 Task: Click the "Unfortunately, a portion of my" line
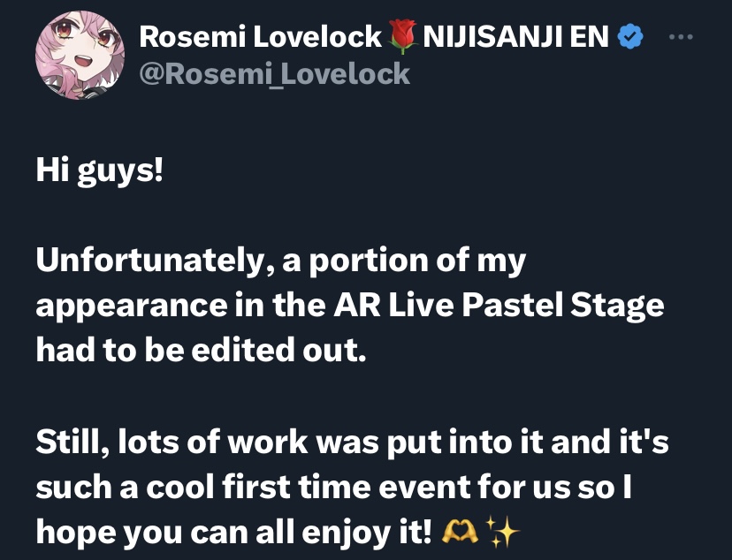click(x=280, y=261)
